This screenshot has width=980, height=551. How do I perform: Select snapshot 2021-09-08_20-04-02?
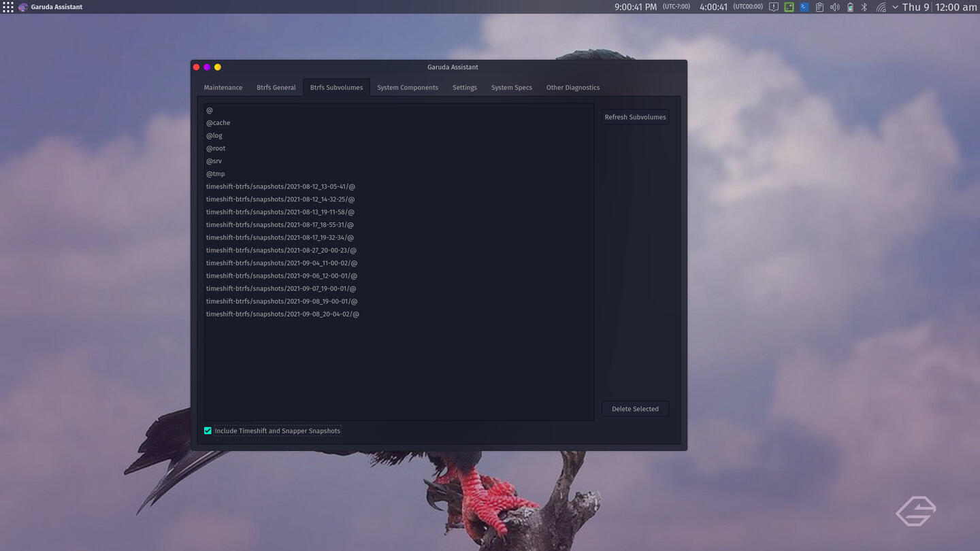(399, 314)
